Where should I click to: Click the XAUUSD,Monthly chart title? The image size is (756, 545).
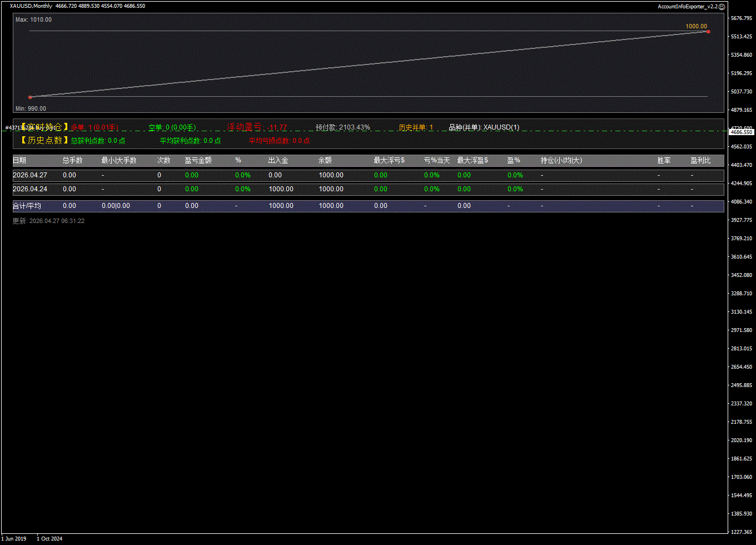pyautogui.click(x=31, y=6)
